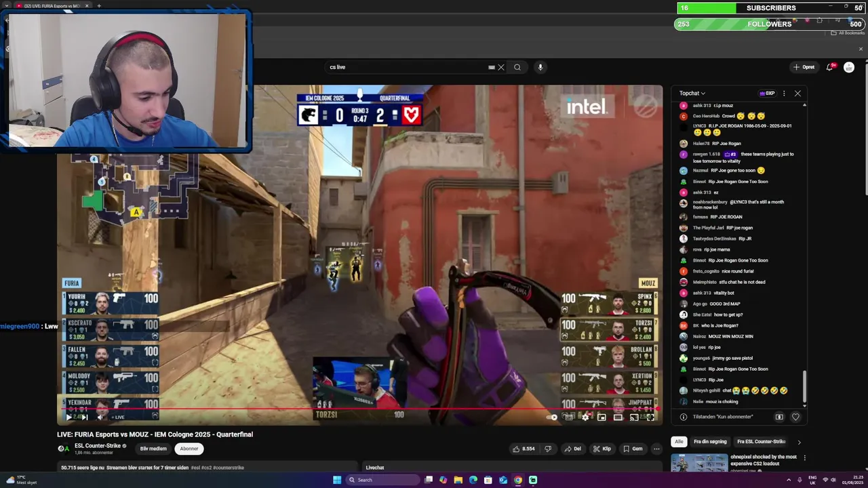Open the player settings gear
This screenshot has width=868, height=488.
(x=585, y=417)
